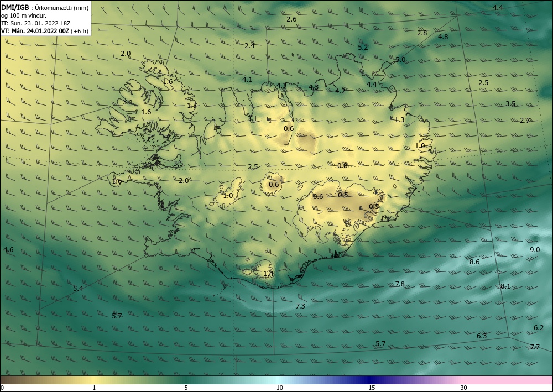Click the 6.2 value label
The image size is (553, 392).
[539, 328]
